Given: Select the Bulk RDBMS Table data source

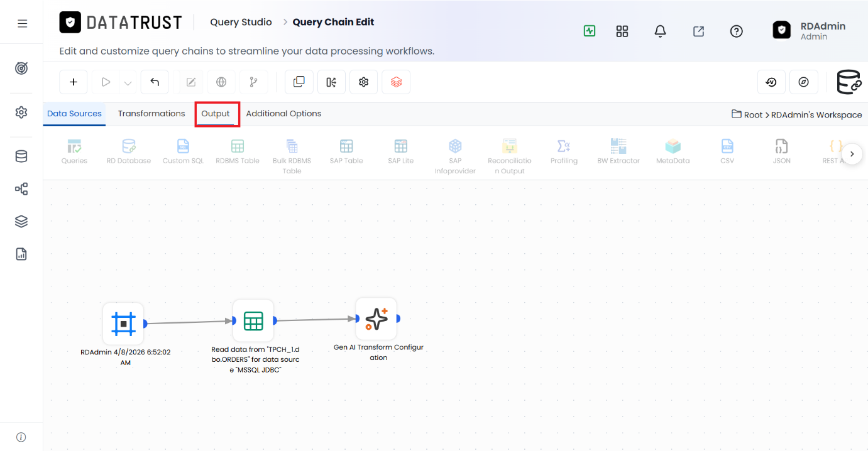Looking at the screenshot, I should [x=292, y=156].
